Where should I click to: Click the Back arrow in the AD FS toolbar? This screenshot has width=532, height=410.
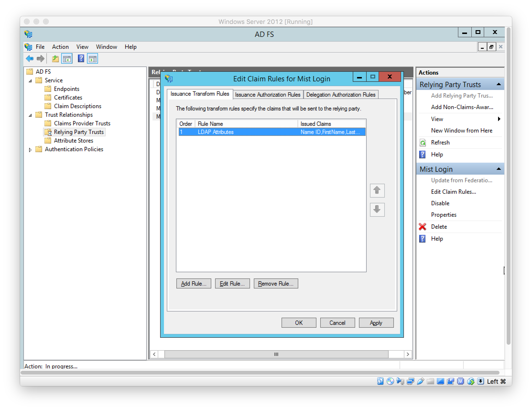point(29,59)
